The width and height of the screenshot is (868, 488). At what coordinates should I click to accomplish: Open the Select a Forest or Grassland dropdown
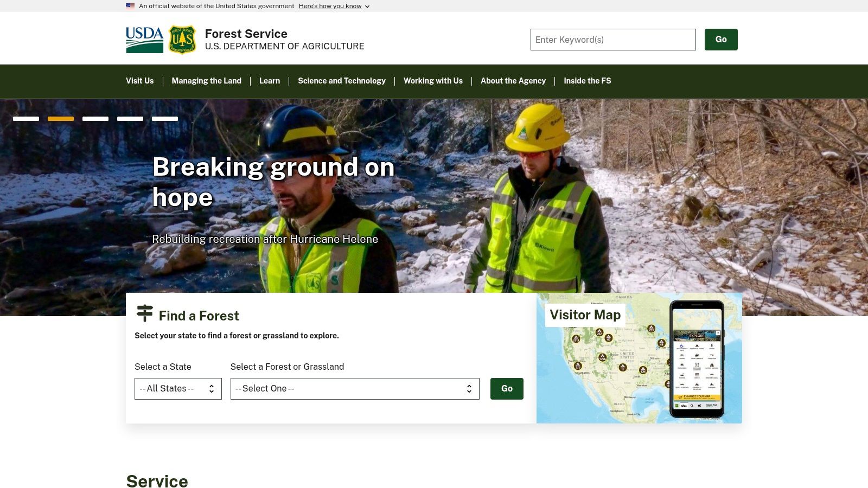(355, 389)
